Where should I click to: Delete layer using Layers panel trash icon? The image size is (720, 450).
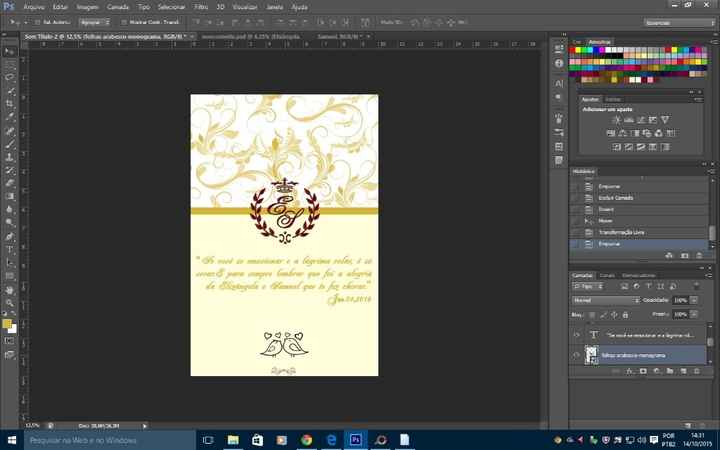click(697, 371)
